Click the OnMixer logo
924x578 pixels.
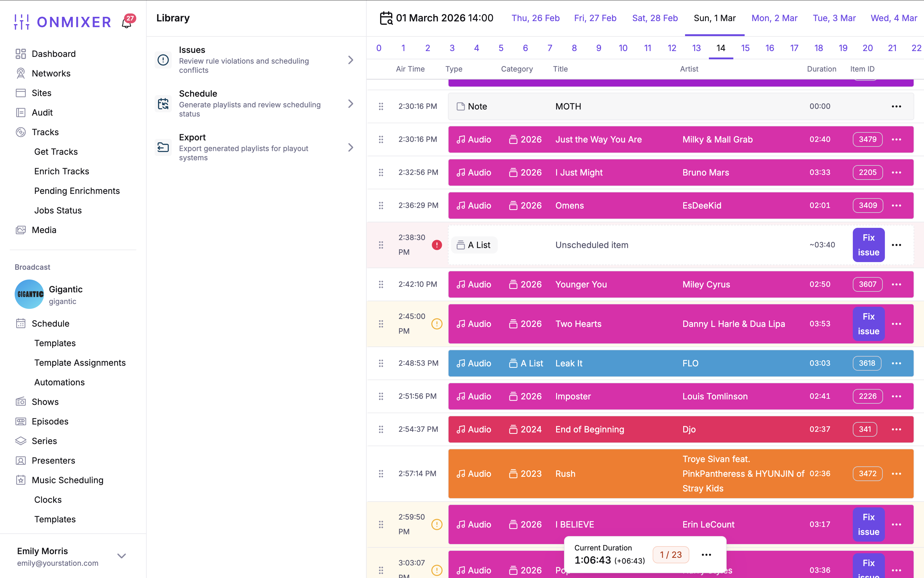63,22
